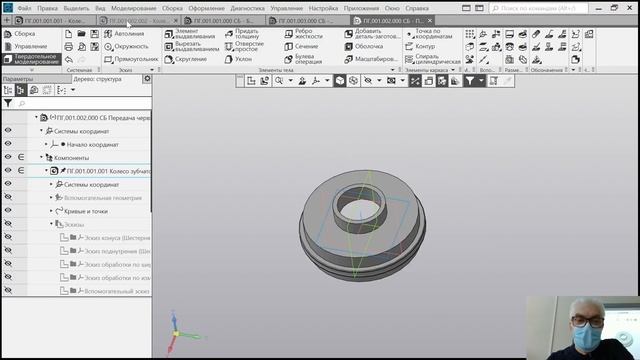The height and width of the screenshot is (360, 640).
Task: Select the Прямоугольник rectangle tool
Action: (131, 59)
